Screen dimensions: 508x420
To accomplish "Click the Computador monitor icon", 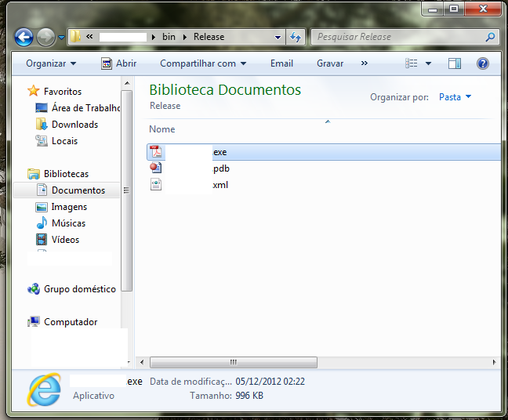I will coord(34,321).
